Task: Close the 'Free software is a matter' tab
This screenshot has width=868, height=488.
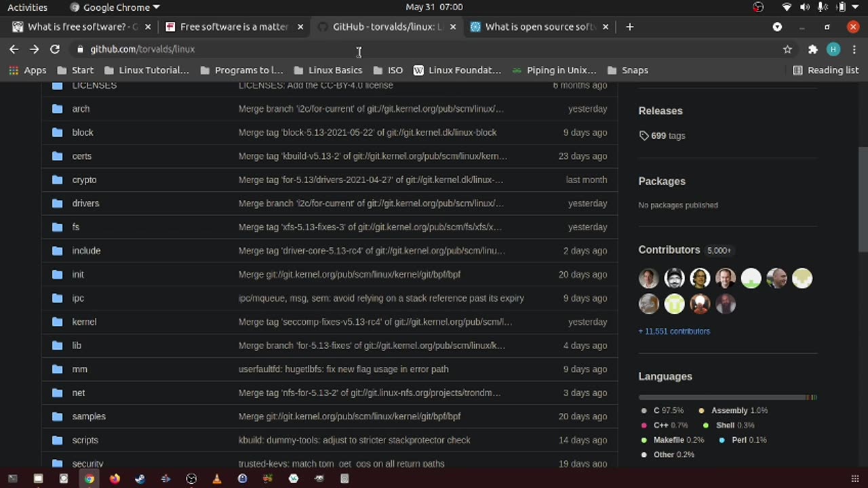Action: [300, 26]
